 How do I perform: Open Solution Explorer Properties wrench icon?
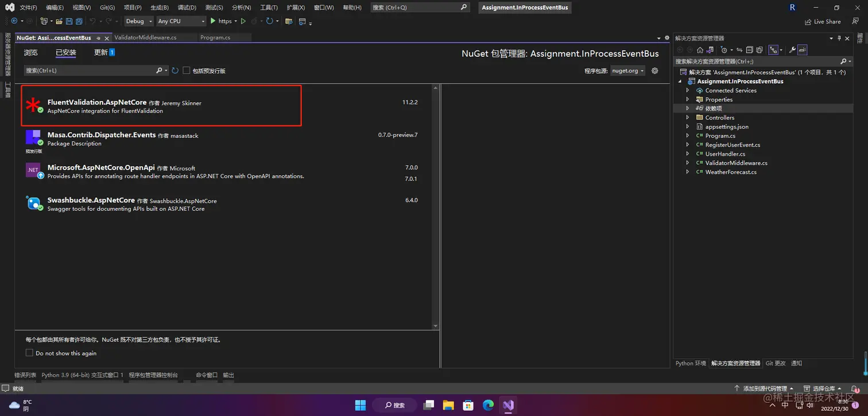click(x=792, y=50)
